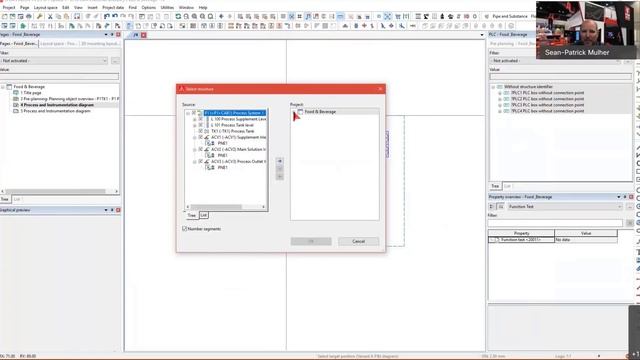Collapse the ACV1 Supplement Inlet node

(x=195, y=138)
